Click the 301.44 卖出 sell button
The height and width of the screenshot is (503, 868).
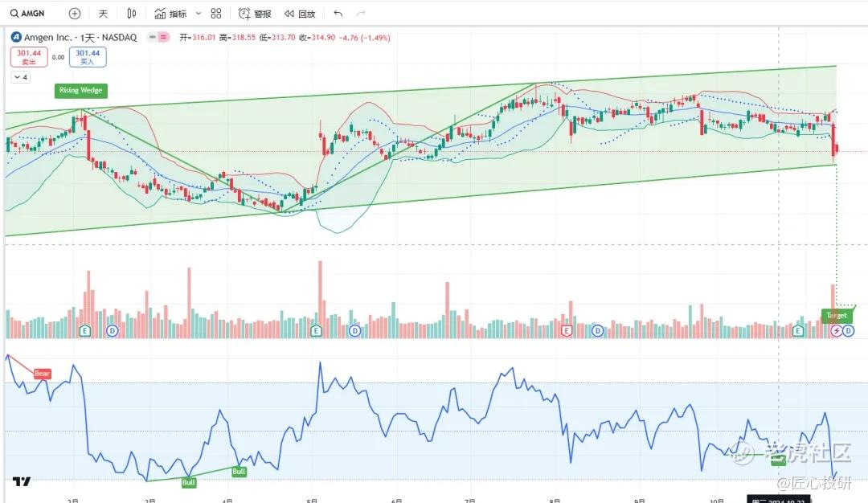pyautogui.click(x=29, y=57)
